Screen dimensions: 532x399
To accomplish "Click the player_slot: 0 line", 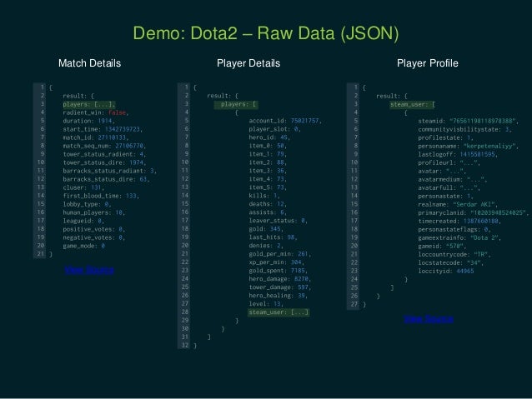I will [275, 129].
